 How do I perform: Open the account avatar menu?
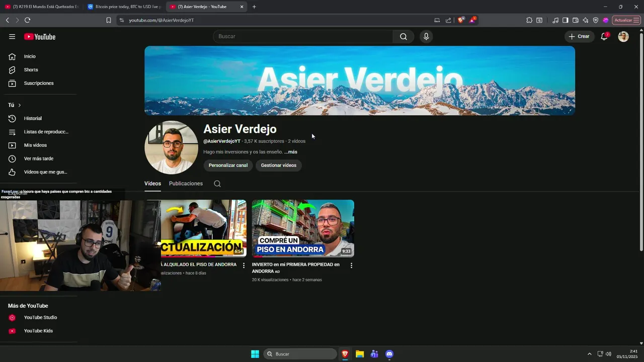pos(623,36)
